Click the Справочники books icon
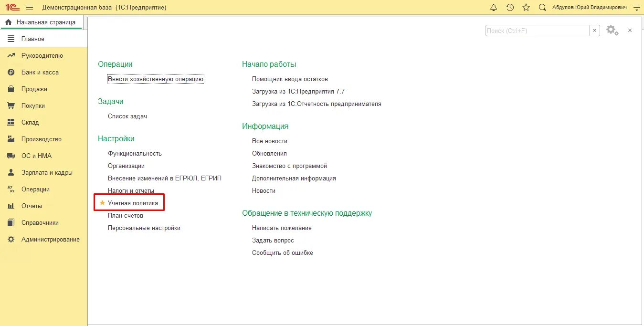The image size is (644, 326). pyautogui.click(x=11, y=223)
